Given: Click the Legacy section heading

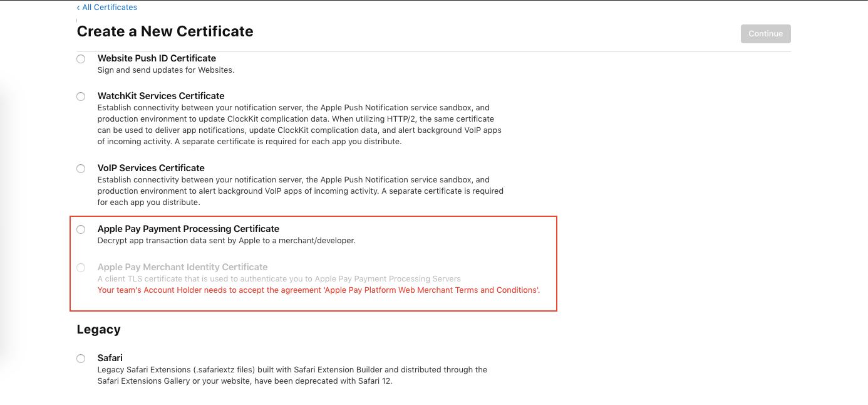Looking at the screenshot, I should click(98, 329).
